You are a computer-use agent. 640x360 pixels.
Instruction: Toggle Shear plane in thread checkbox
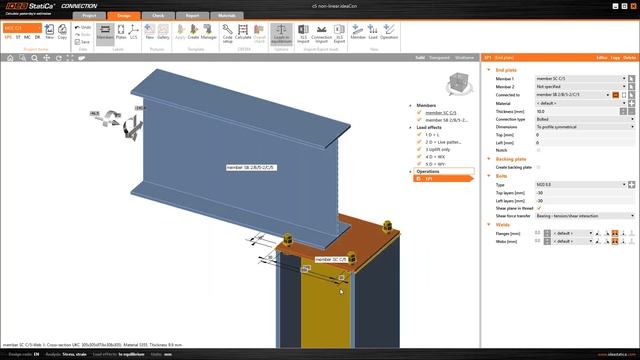coord(538,208)
